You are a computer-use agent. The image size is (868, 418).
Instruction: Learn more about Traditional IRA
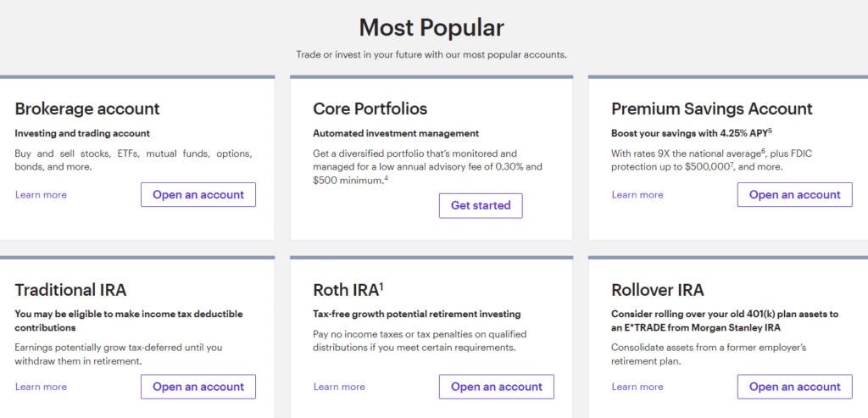coord(41,387)
